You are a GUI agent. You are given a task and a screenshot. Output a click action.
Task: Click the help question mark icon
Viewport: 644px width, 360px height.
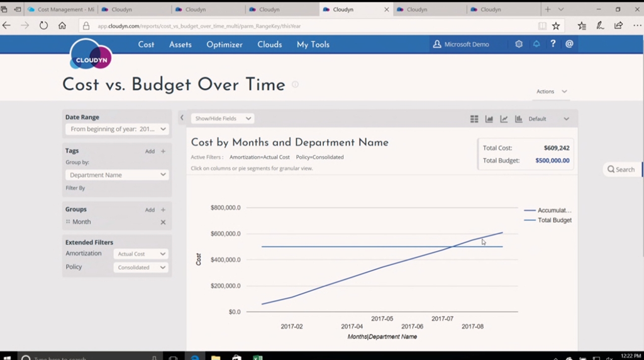(x=553, y=45)
